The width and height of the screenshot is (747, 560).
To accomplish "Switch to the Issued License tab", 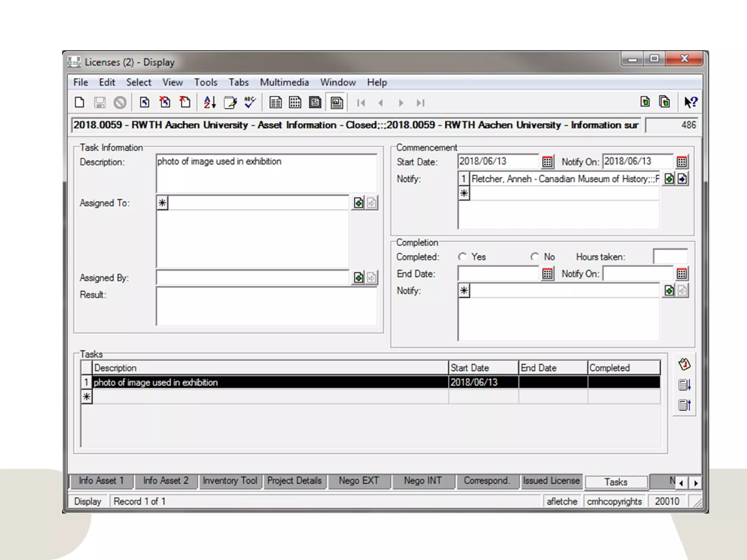I will tap(551, 481).
